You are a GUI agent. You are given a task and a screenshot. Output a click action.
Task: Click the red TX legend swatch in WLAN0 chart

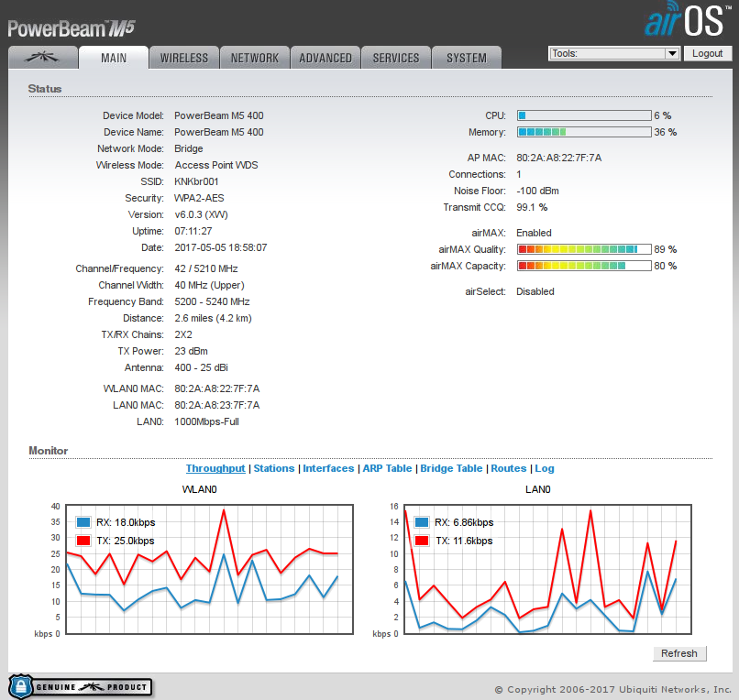83,541
